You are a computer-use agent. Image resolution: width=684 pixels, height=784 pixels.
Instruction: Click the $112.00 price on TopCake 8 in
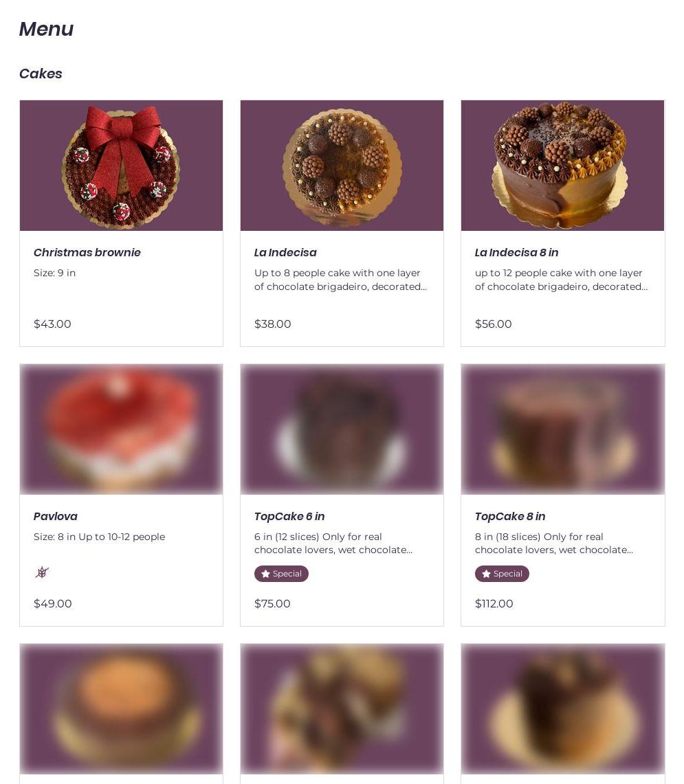[494, 603]
